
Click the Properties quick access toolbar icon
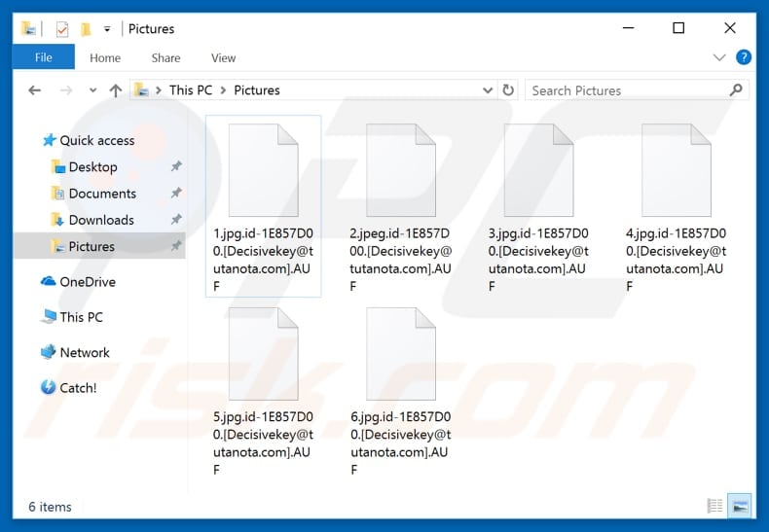click(x=62, y=29)
